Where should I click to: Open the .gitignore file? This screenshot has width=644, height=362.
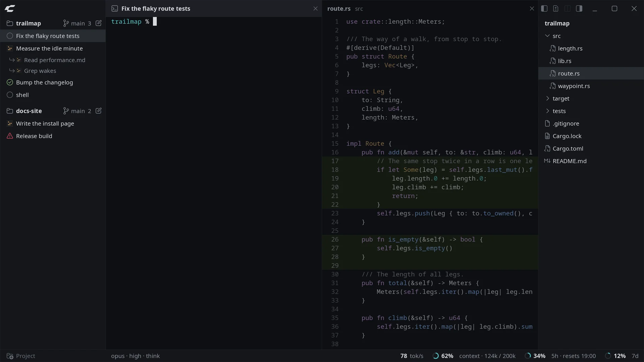pyautogui.click(x=591, y=123)
